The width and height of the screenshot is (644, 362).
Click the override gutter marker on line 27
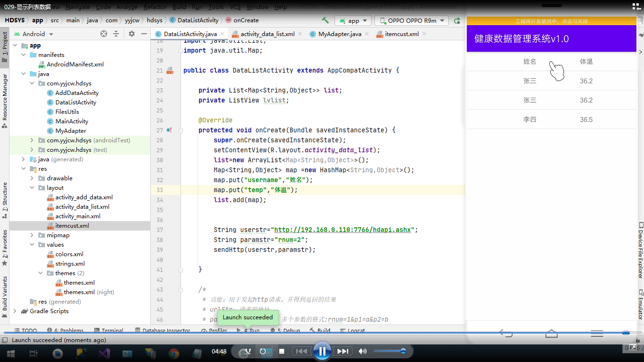pyautogui.click(x=169, y=130)
